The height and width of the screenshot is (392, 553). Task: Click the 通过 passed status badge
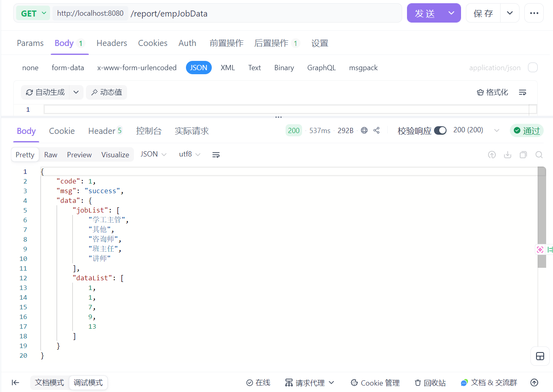(x=527, y=131)
